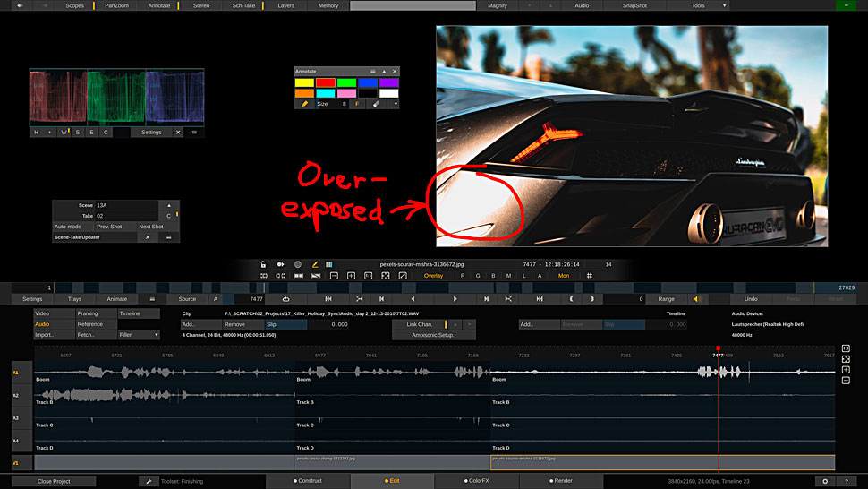Image resolution: width=868 pixels, height=489 pixels.
Task: Open the scopes panel menu lines icon
Action: (x=194, y=133)
